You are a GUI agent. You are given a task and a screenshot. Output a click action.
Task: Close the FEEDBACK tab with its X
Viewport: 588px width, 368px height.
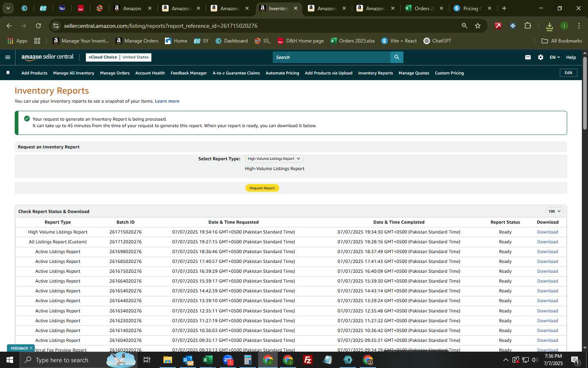tap(31, 348)
